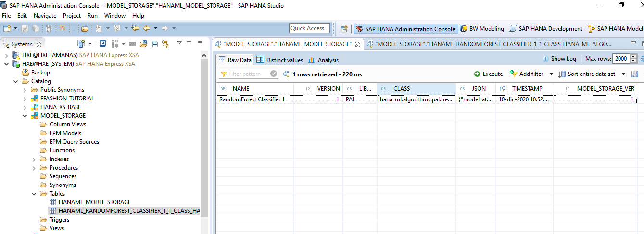Maximize the Systems view panel
644x234 pixels.
200,43
